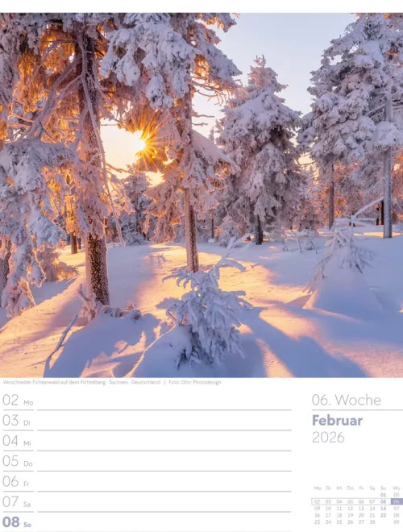Select day 15 in the mini calendar

[x=384, y=509]
